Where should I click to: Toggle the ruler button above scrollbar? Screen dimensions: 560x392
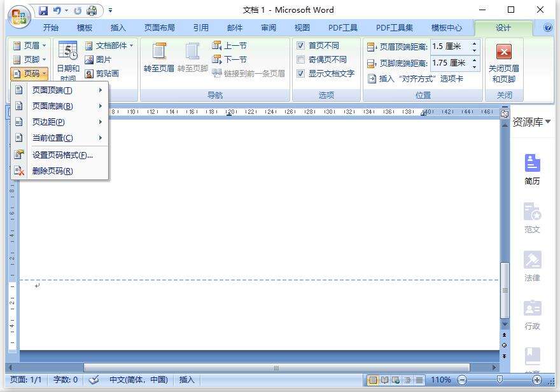coord(504,113)
